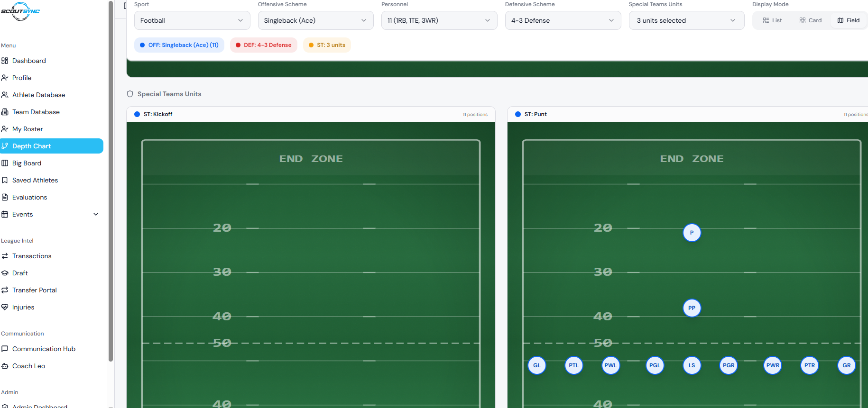Click Athlete Database people icon
The height and width of the screenshot is (408, 868).
click(x=5, y=95)
